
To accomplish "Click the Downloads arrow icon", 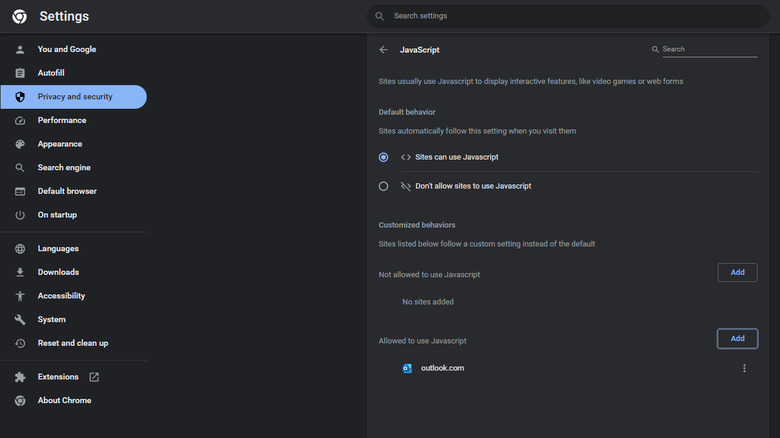I will (20, 272).
